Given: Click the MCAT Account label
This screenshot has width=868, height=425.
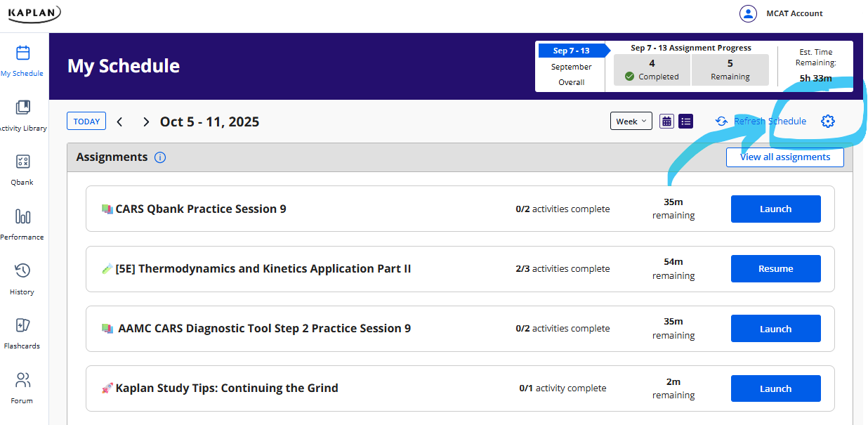Looking at the screenshot, I should tap(794, 13).
